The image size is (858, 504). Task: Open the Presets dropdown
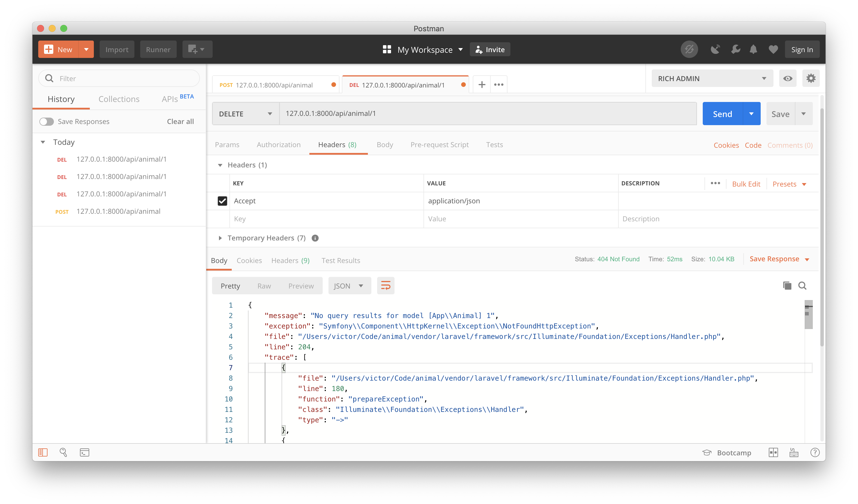pyautogui.click(x=790, y=184)
